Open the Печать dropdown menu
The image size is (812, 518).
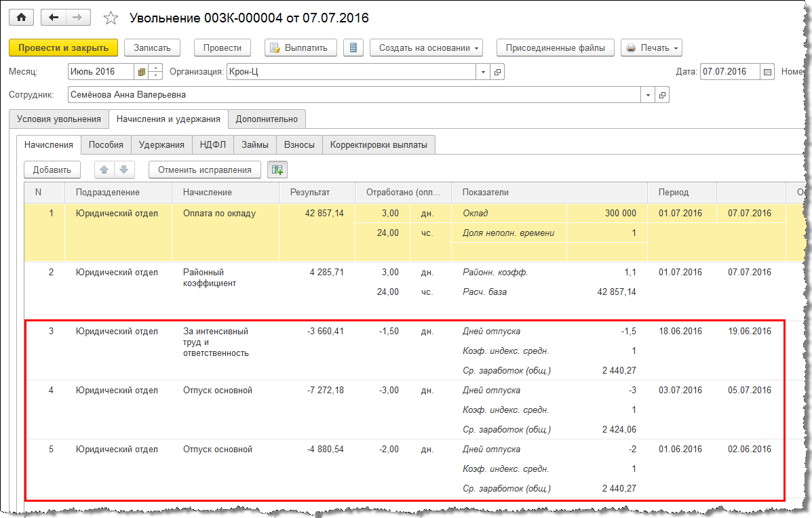(651, 47)
